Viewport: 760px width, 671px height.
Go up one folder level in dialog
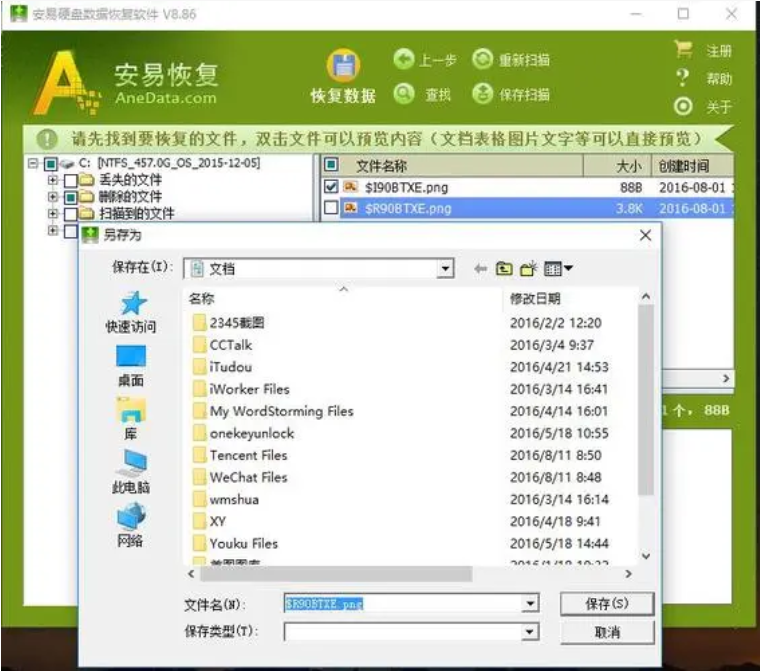point(504,268)
